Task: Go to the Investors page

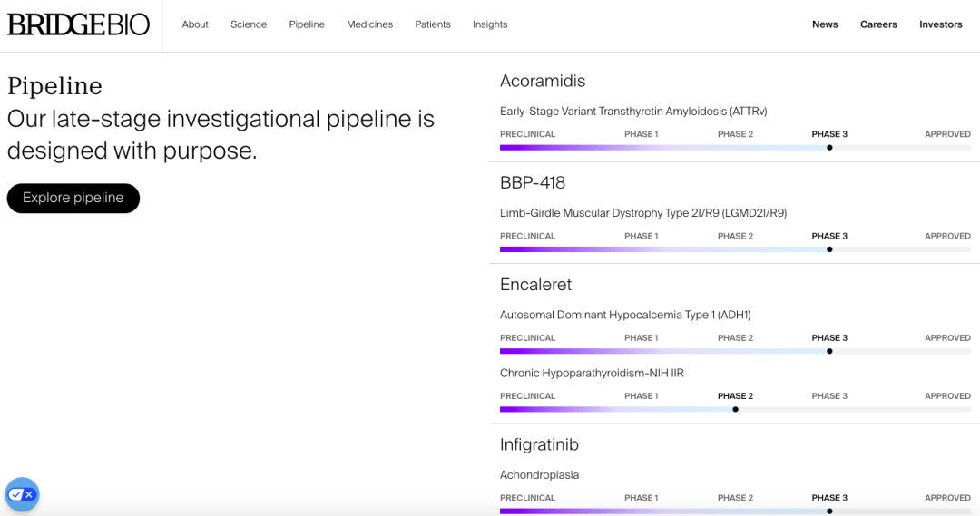Action: 940,24
